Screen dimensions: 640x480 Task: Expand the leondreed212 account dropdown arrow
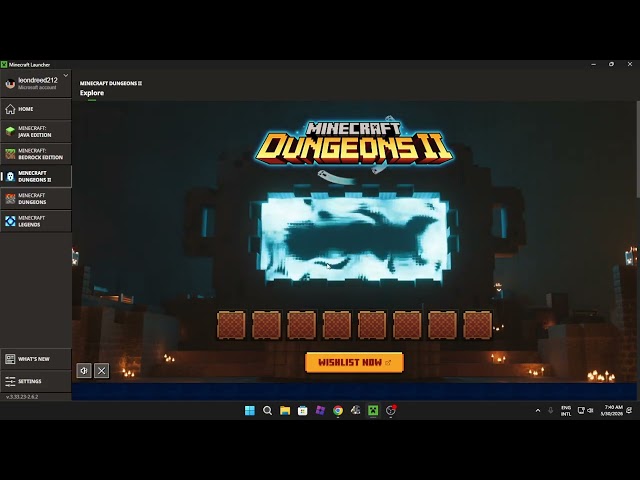pyautogui.click(x=66, y=76)
